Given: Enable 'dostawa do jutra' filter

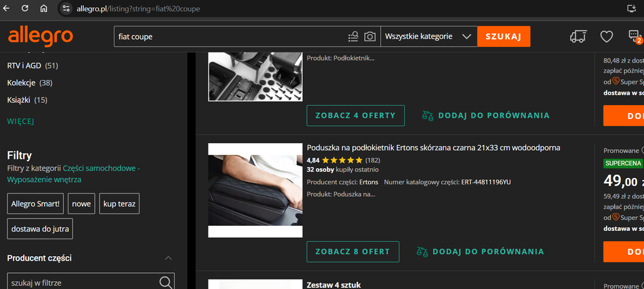Looking at the screenshot, I should tap(40, 228).
